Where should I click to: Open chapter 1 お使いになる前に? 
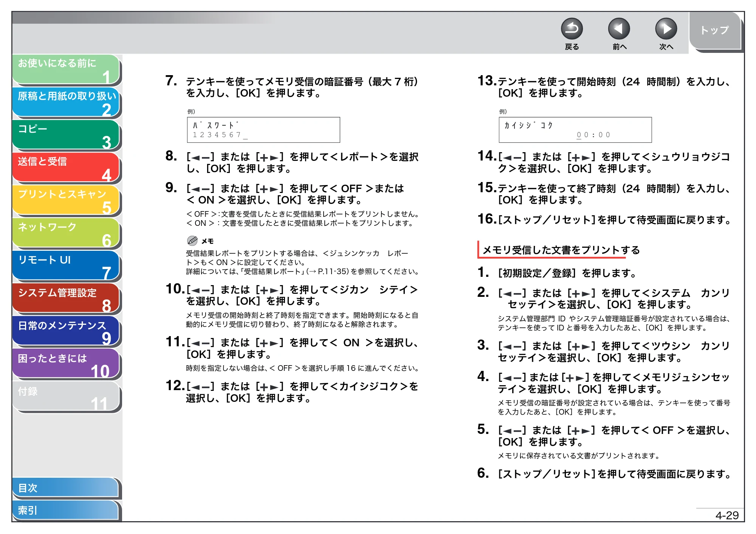(x=66, y=69)
